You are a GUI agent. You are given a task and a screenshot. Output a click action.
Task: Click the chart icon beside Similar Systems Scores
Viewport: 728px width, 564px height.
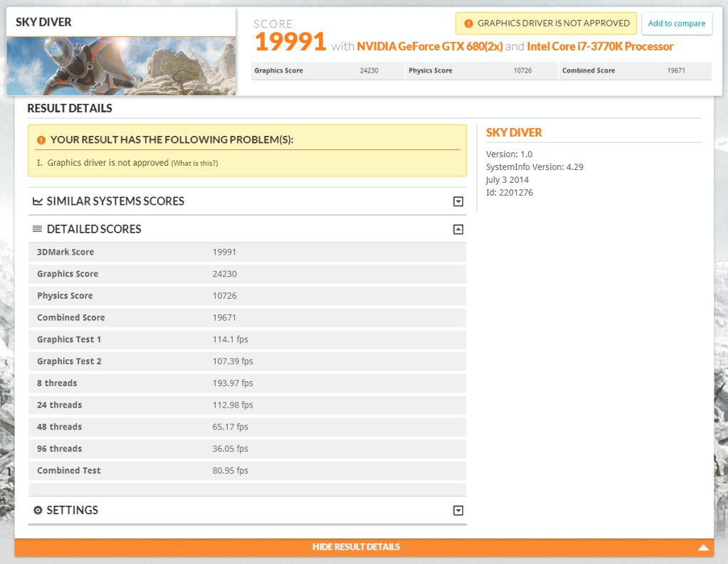(x=38, y=201)
